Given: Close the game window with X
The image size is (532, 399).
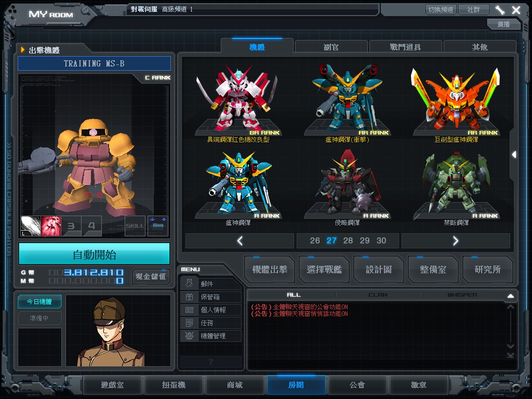Looking at the screenshot, I should 516,10.
